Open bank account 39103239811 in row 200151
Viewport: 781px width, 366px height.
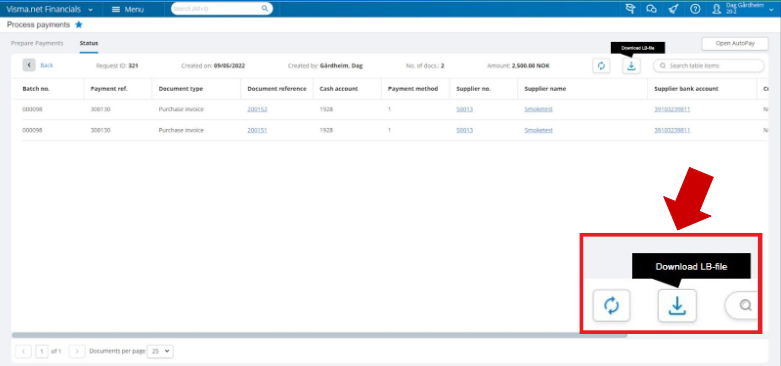[x=672, y=130]
